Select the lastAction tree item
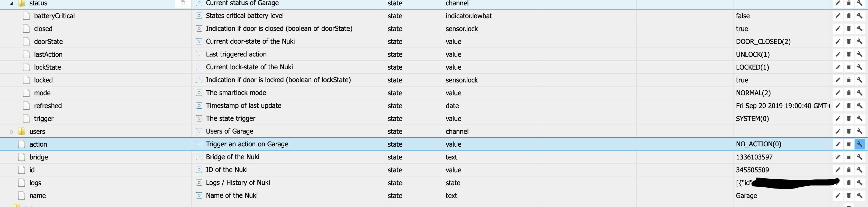Image resolution: width=868 pixels, height=207 pixels. pyautogui.click(x=48, y=54)
